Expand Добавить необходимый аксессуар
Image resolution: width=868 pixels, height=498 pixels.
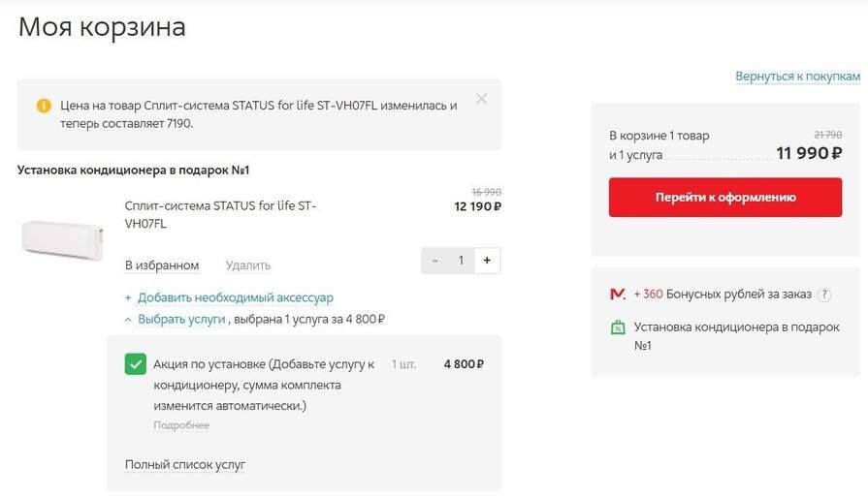coord(235,297)
